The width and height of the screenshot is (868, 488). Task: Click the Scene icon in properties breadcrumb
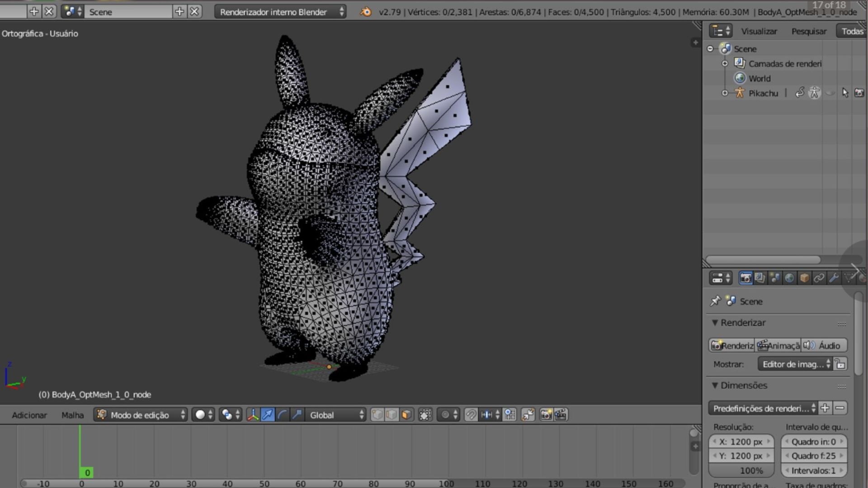(731, 301)
